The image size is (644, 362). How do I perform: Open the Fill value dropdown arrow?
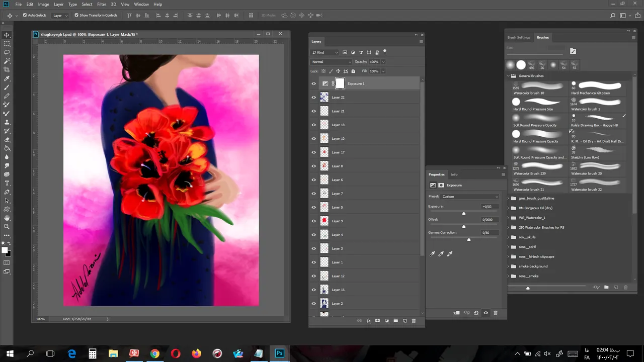coord(383,71)
